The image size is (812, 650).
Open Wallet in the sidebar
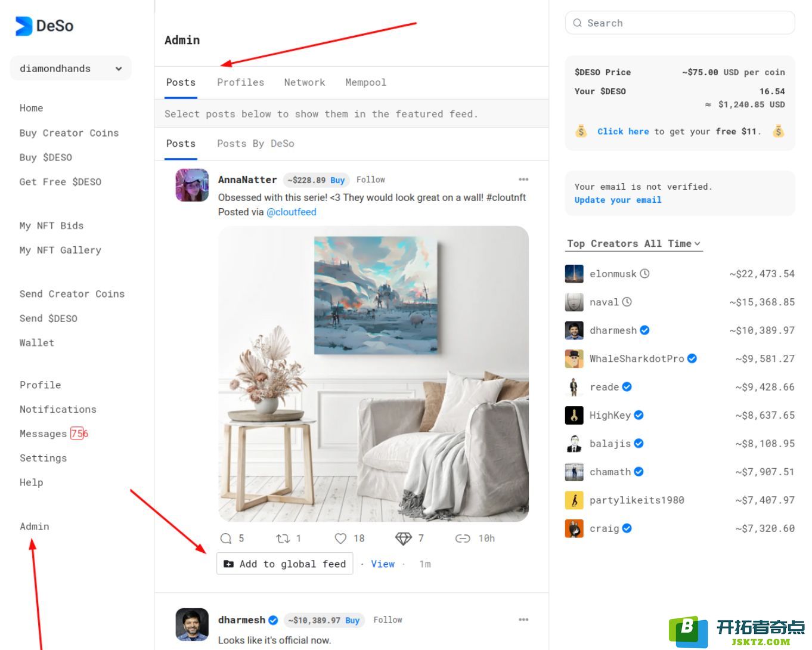[36, 343]
